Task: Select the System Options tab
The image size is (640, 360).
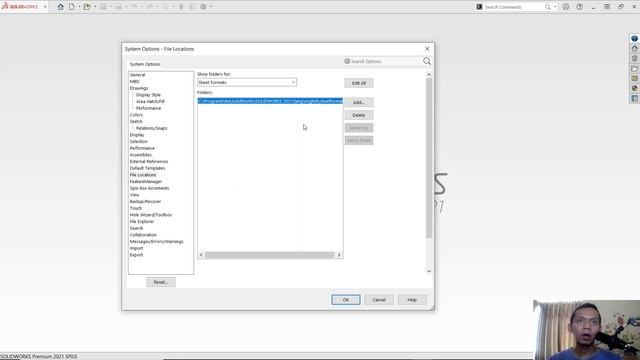Action: pyautogui.click(x=145, y=64)
